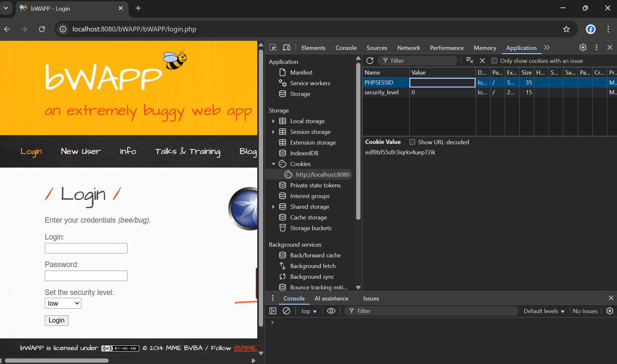617x364 pixels.
Task: Toggle the device toolbar icon
Action: point(286,48)
